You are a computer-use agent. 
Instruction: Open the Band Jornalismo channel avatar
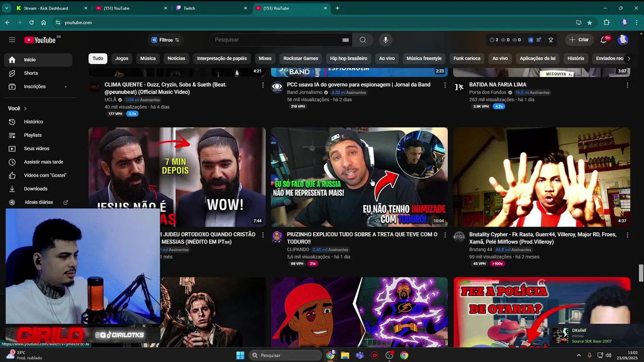(x=277, y=87)
